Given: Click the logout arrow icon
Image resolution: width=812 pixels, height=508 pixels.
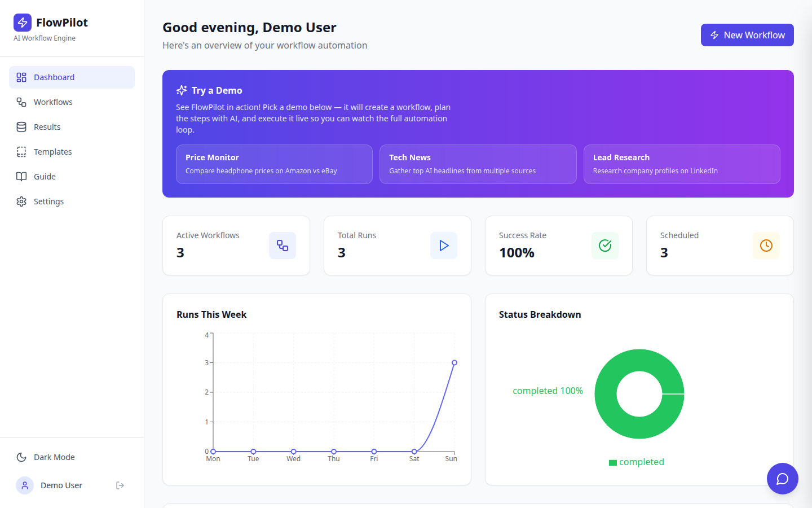Looking at the screenshot, I should (x=120, y=485).
